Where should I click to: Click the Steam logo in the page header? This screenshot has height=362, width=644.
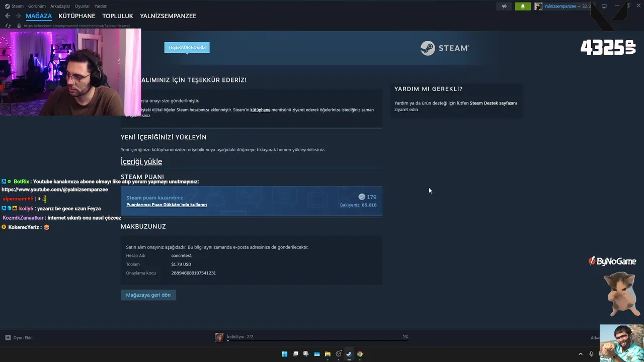tap(445, 48)
